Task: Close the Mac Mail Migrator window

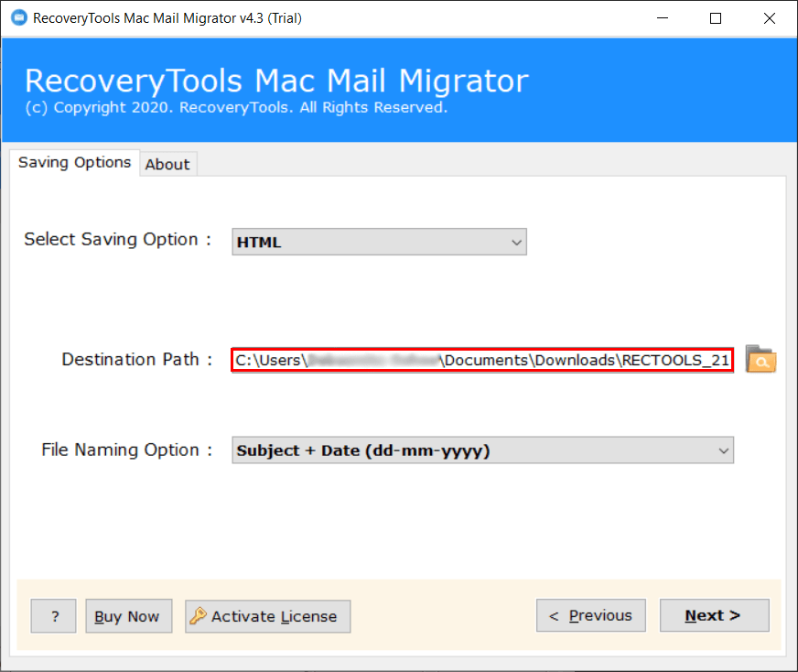Action: (770, 18)
